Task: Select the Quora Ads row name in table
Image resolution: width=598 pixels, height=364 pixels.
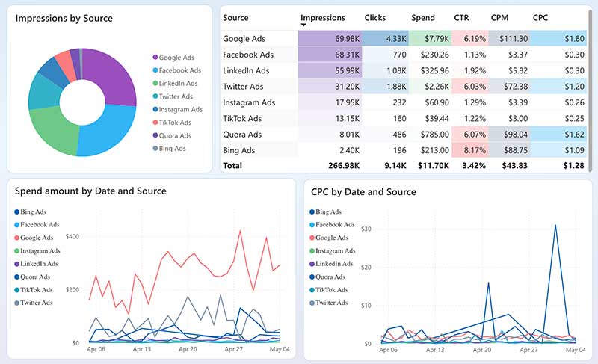Action: point(242,135)
